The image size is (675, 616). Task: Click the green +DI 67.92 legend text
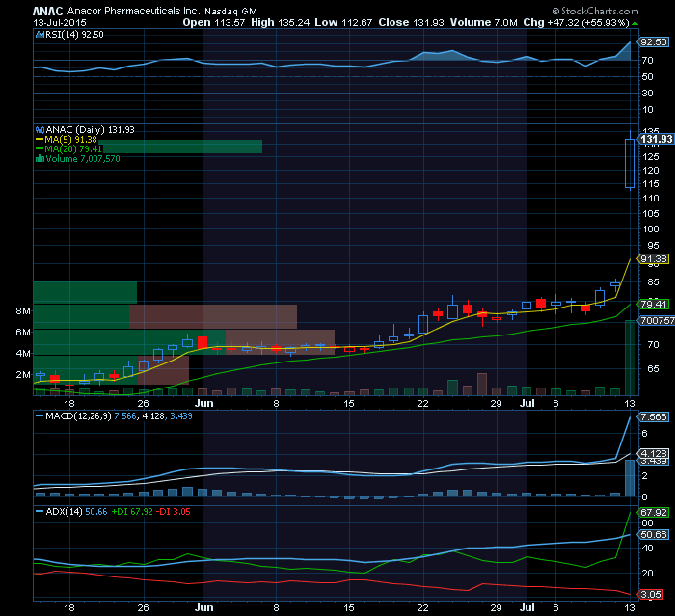click(x=132, y=512)
